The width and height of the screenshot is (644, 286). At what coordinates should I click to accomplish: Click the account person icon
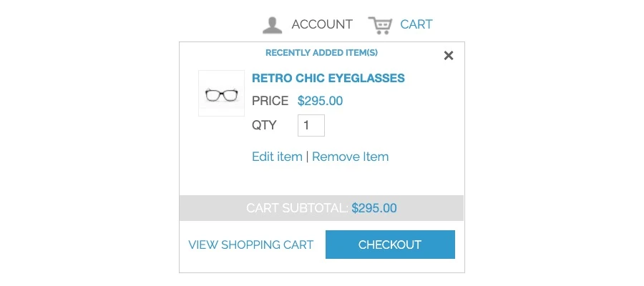tap(272, 25)
